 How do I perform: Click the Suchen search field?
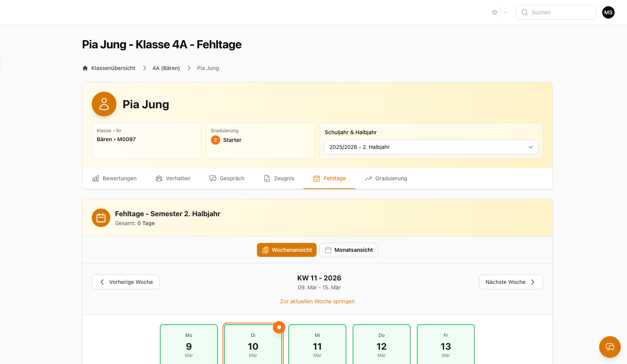tap(556, 12)
